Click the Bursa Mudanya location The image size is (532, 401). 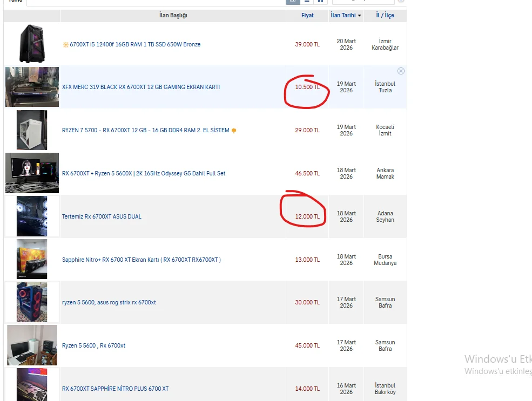[385, 260]
